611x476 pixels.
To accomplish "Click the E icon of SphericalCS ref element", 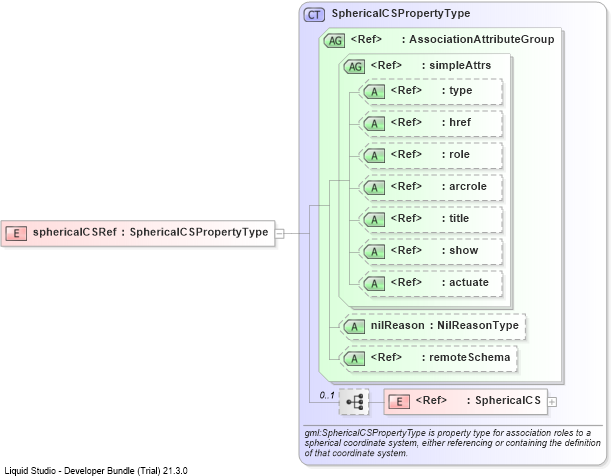I will pyautogui.click(x=399, y=402).
